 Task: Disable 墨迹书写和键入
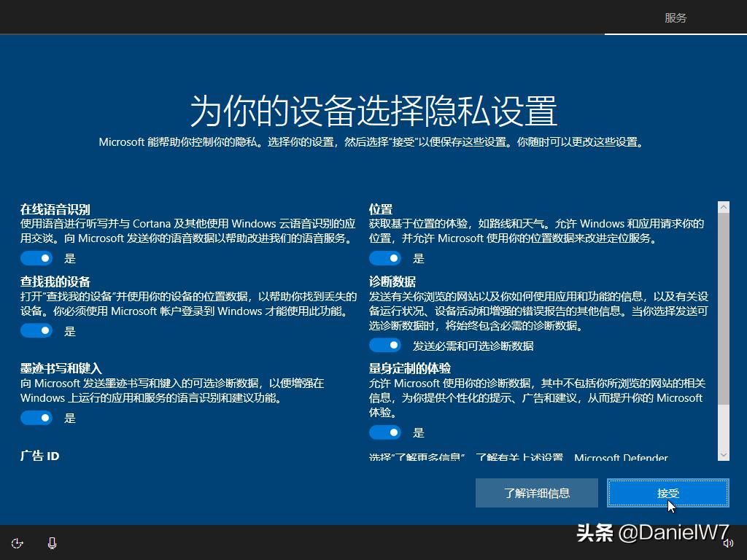click(36, 418)
